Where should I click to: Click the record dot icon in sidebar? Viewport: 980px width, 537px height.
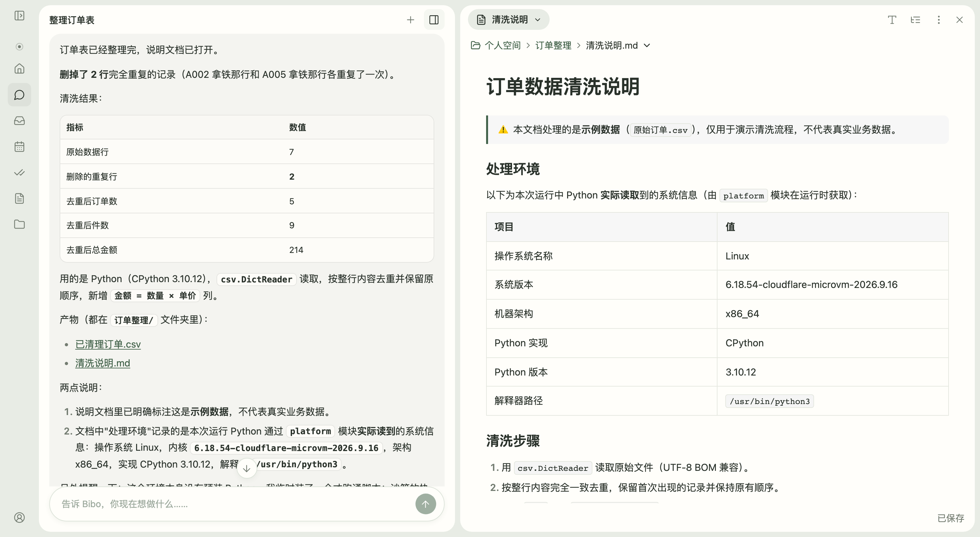(x=19, y=47)
